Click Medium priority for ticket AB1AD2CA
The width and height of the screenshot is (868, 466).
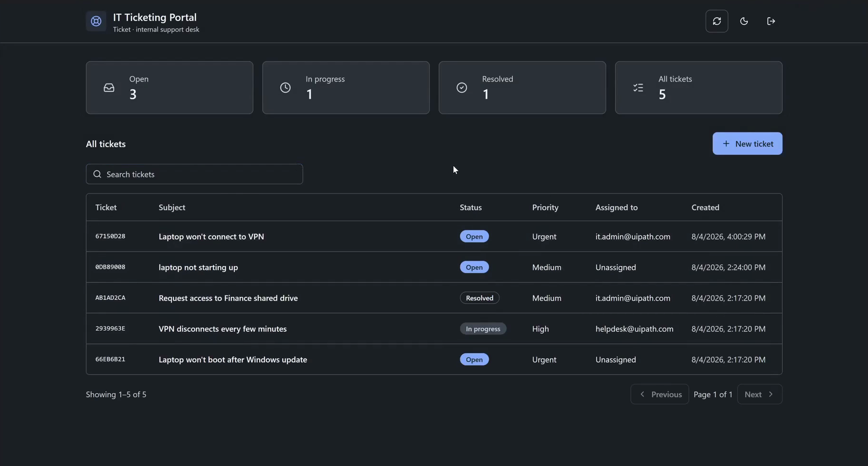click(x=547, y=298)
